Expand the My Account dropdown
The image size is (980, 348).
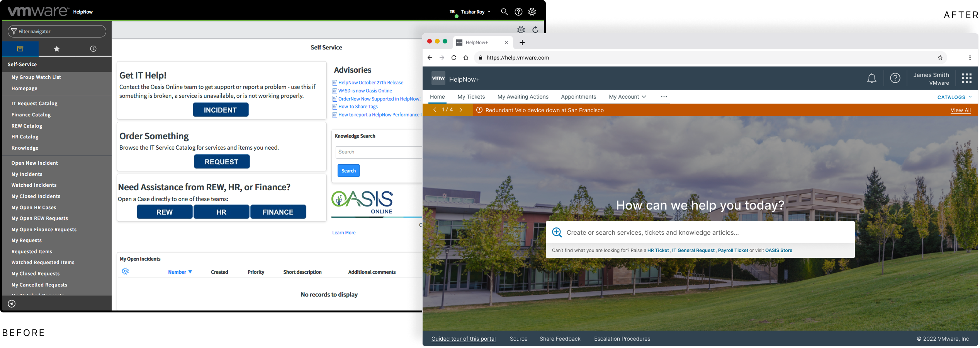tap(627, 97)
